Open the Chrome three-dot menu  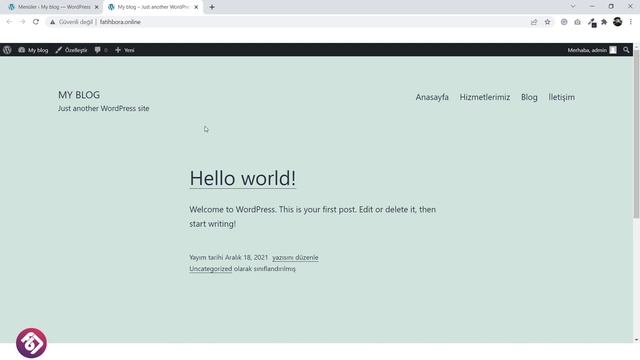click(x=631, y=22)
